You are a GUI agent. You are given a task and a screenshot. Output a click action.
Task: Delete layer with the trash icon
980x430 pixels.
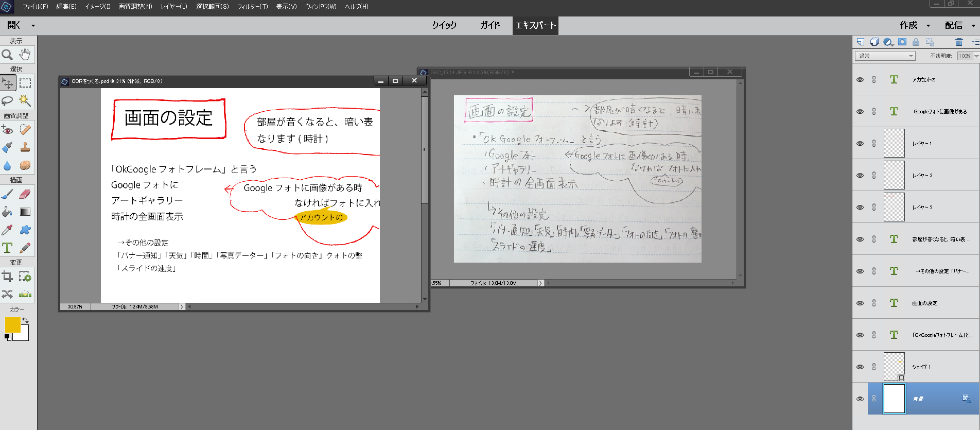pos(959,42)
